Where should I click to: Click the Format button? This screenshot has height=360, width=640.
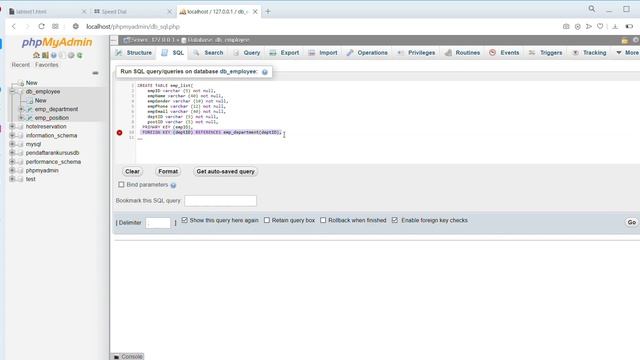pos(168,172)
